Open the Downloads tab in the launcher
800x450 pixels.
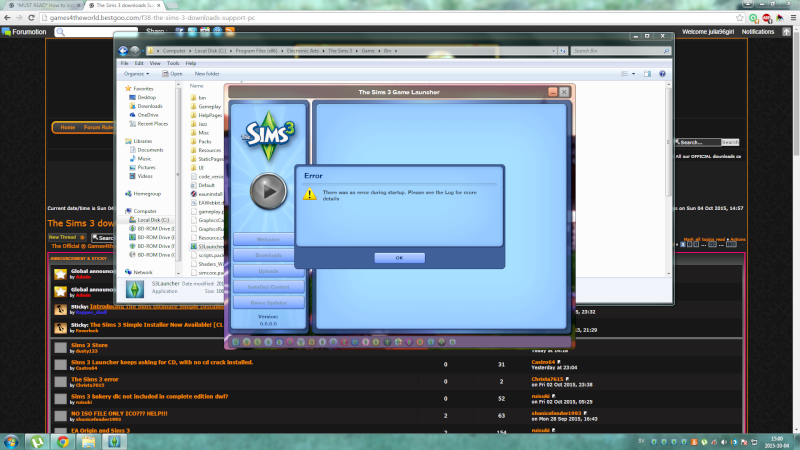pyautogui.click(x=268, y=255)
